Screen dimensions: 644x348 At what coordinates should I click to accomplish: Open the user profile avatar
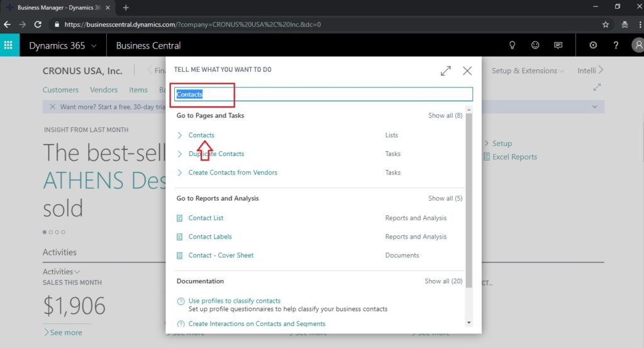(x=638, y=45)
